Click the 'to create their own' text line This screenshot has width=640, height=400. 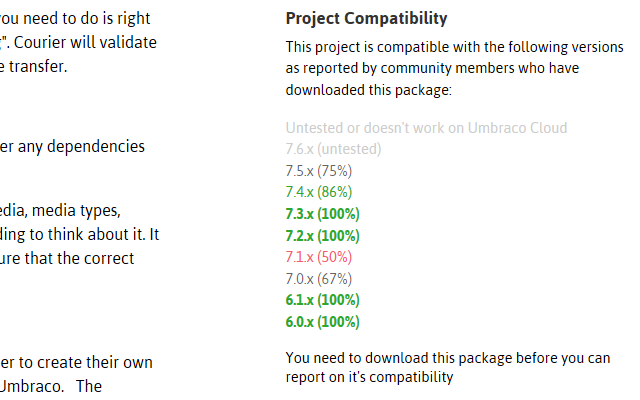[78, 362]
